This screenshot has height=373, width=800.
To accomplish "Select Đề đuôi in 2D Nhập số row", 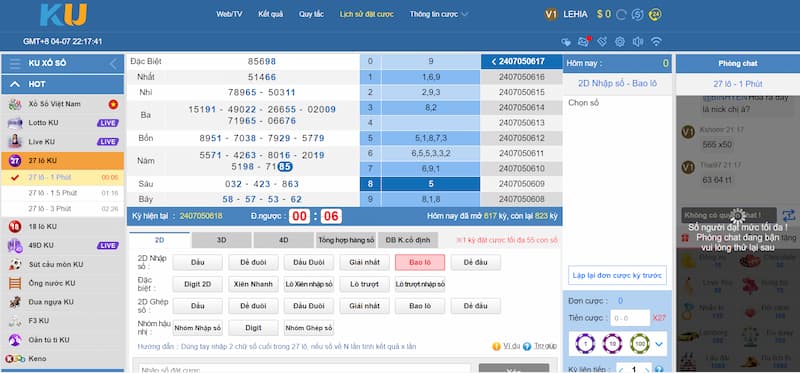I will tap(253, 262).
